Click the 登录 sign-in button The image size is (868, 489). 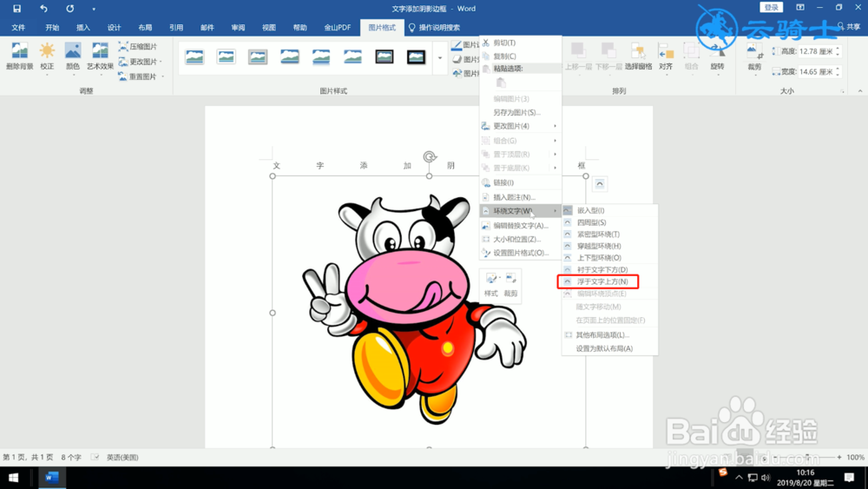pos(771,8)
